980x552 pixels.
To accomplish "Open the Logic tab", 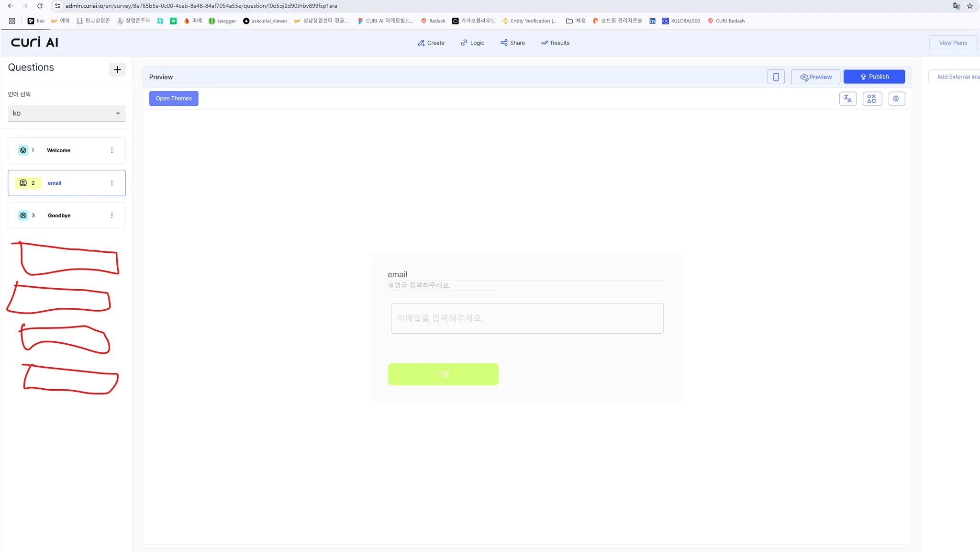I will point(472,43).
